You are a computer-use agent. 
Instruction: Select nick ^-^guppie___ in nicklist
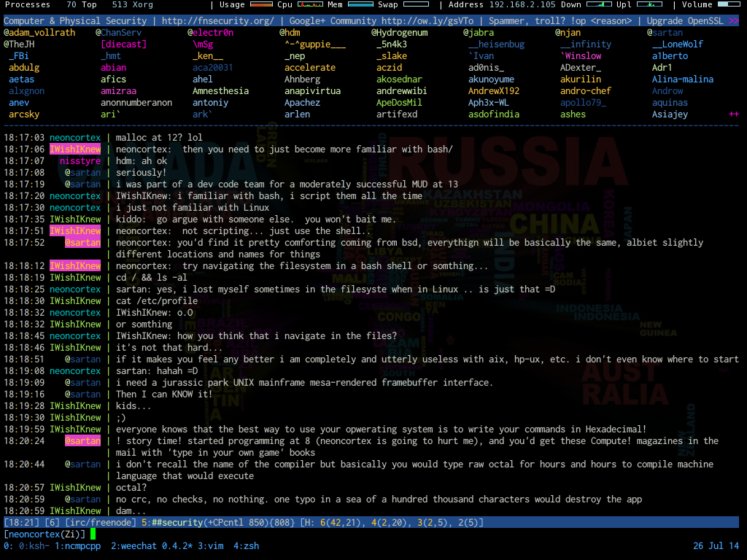click(x=315, y=44)
